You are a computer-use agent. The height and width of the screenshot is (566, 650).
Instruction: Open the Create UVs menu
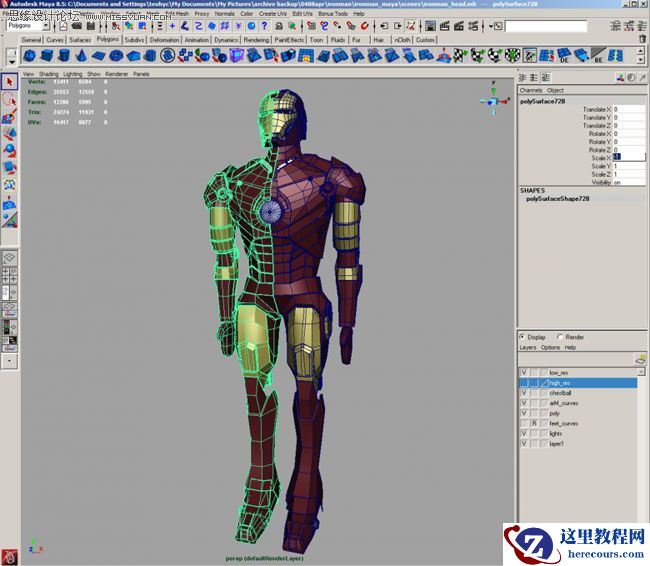coord(275,14)
